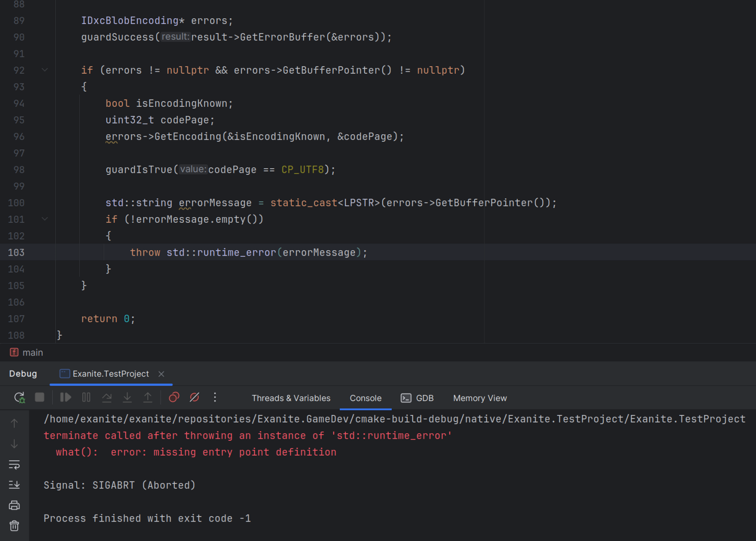
Task: Resume program execution
Action: tap(65, 398)
